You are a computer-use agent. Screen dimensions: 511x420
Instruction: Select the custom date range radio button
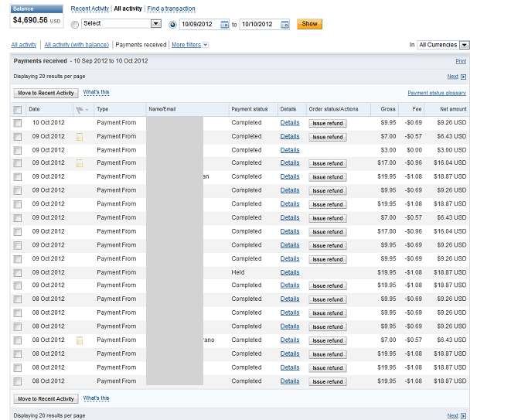(172, 25)
